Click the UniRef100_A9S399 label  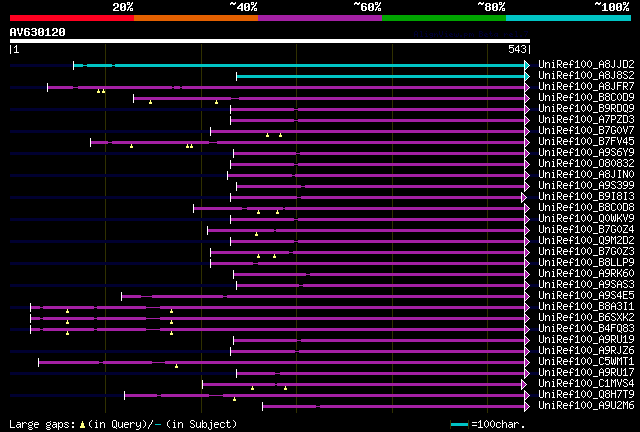(586, 185)
